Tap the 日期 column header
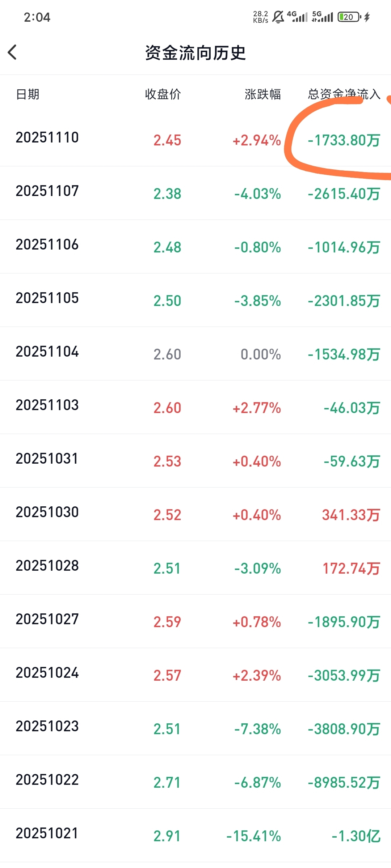Image resolution: width=391 pixels, height=868 pixels. pos(28,94)
